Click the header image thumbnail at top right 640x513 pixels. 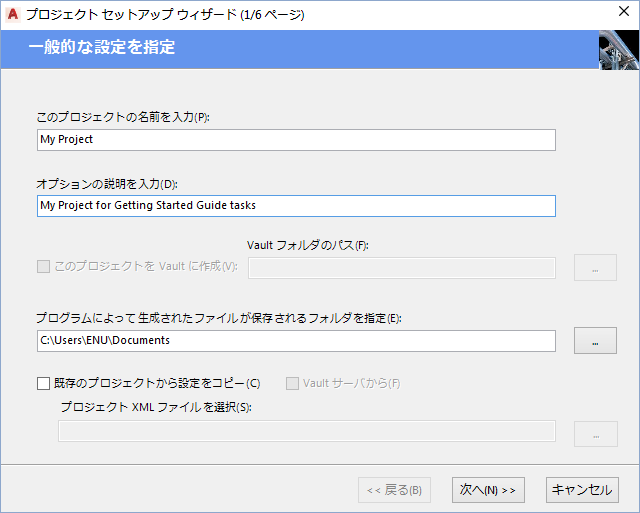pyautogui.click(x=619, y=50)
